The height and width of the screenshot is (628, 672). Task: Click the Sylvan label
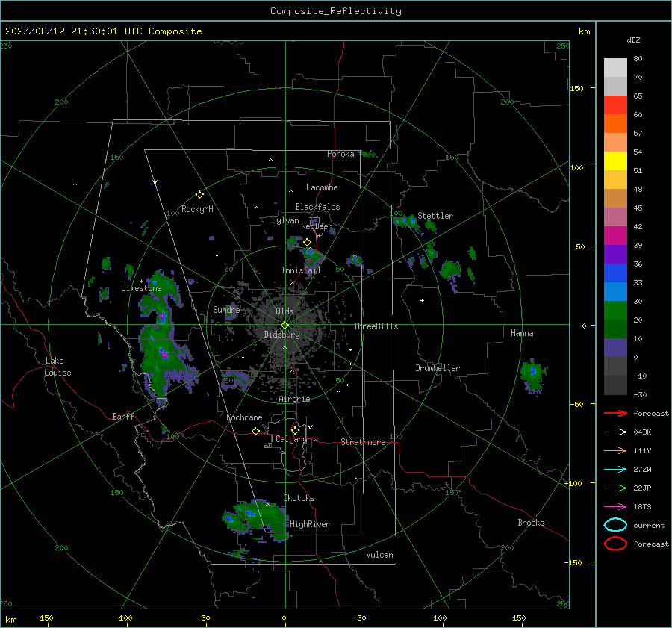285,220
